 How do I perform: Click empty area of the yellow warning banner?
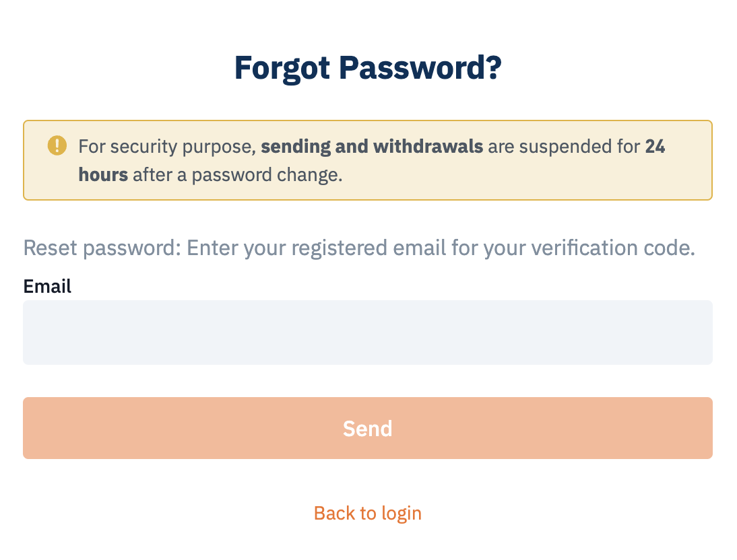click(517, 181)
